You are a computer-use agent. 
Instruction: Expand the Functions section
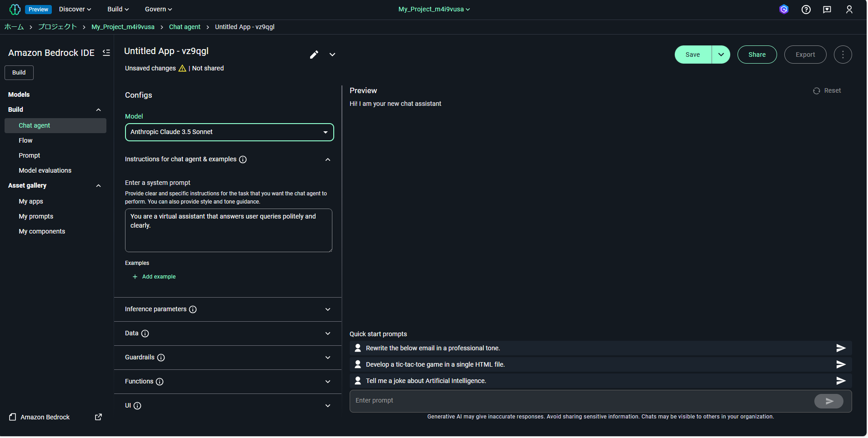pos(328,382)
